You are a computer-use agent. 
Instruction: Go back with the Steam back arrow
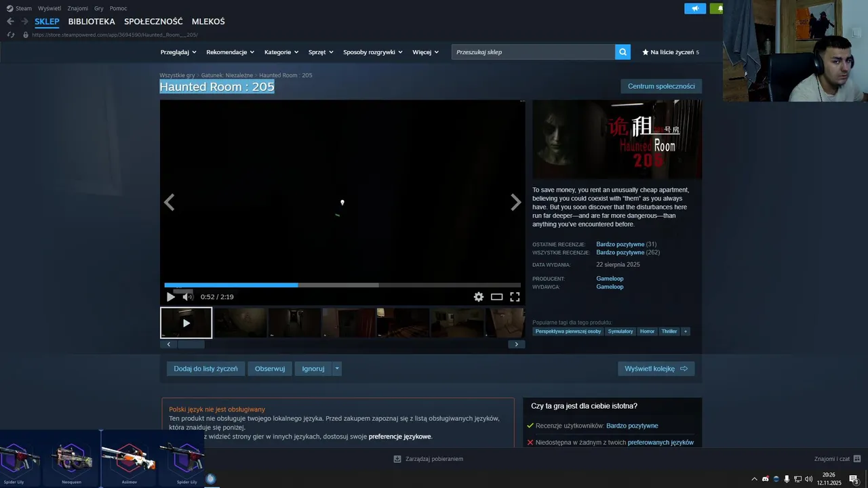(x=10, y=22)
